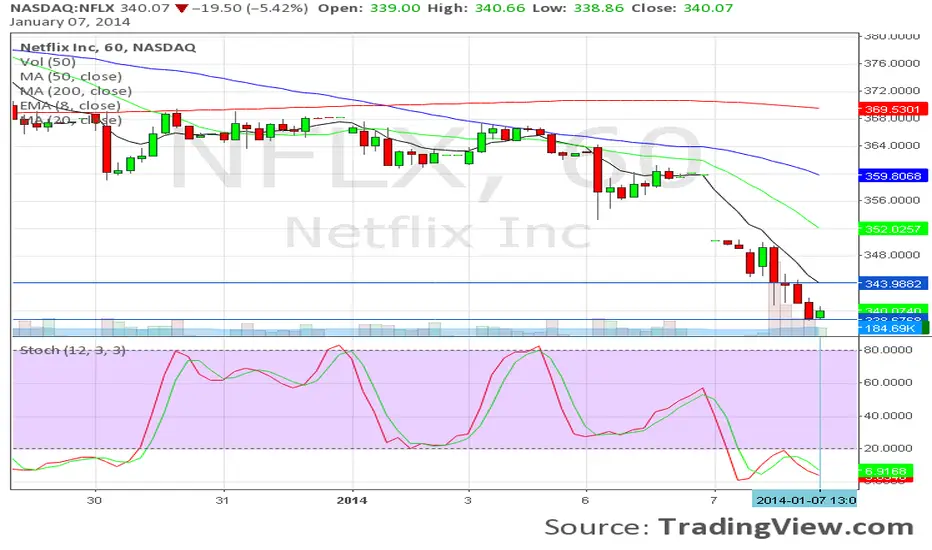Screen dimensions: 932x550
Task: Select the -19.50 (-5.42%) change value
Action: pos(250,8)
